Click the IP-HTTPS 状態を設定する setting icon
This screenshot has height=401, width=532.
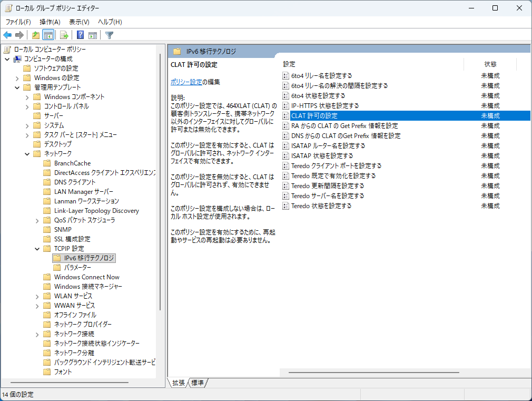[x=285, y=105]
